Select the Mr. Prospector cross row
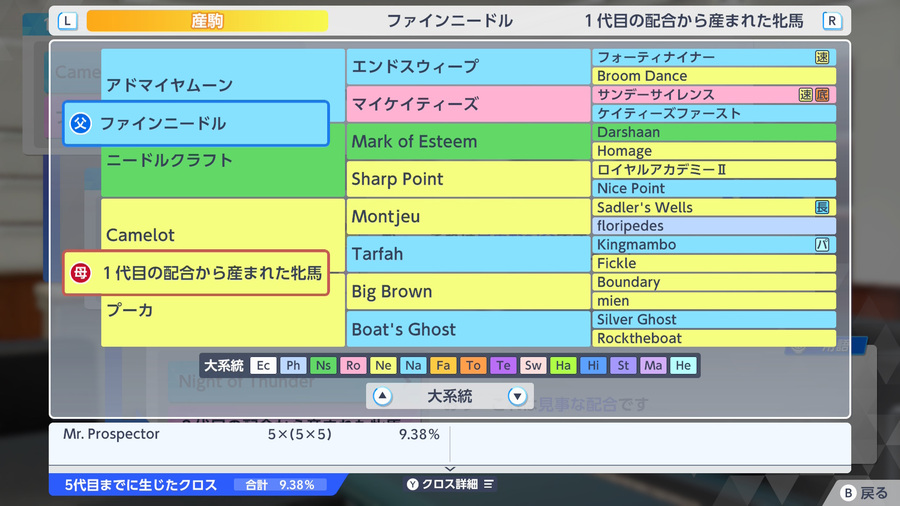Screen dimensions: 900x506 coord(250,434)
